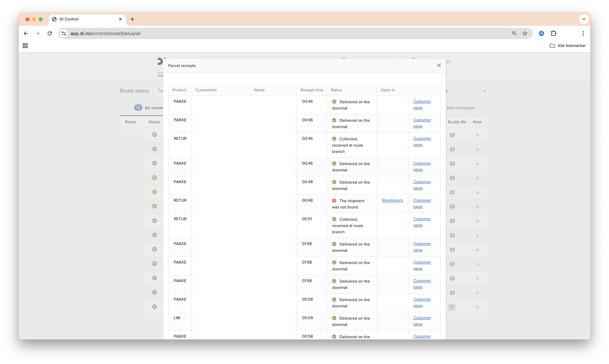Click the Route status heading
This screenshot has width=609, height=364.
tap(134, 91)
